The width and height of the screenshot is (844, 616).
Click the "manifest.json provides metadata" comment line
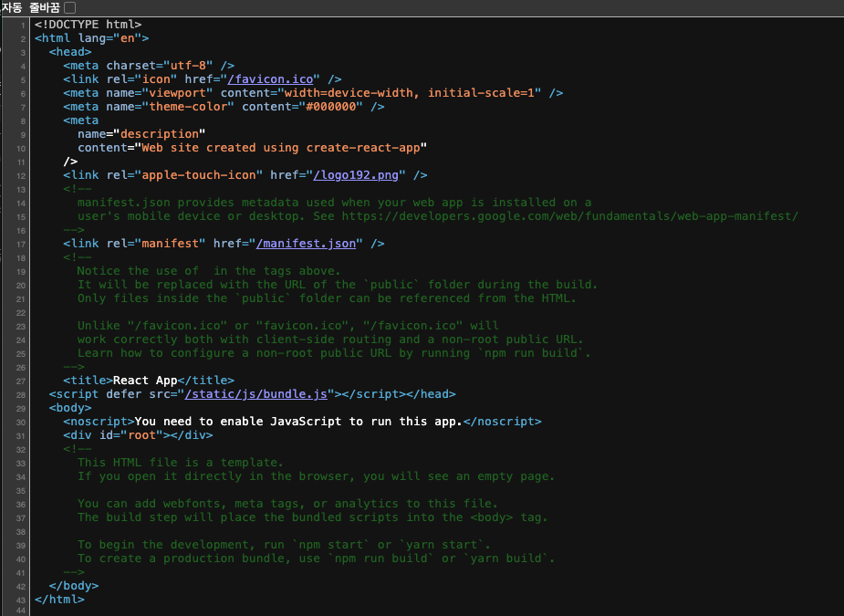click(x=334, y=203)
